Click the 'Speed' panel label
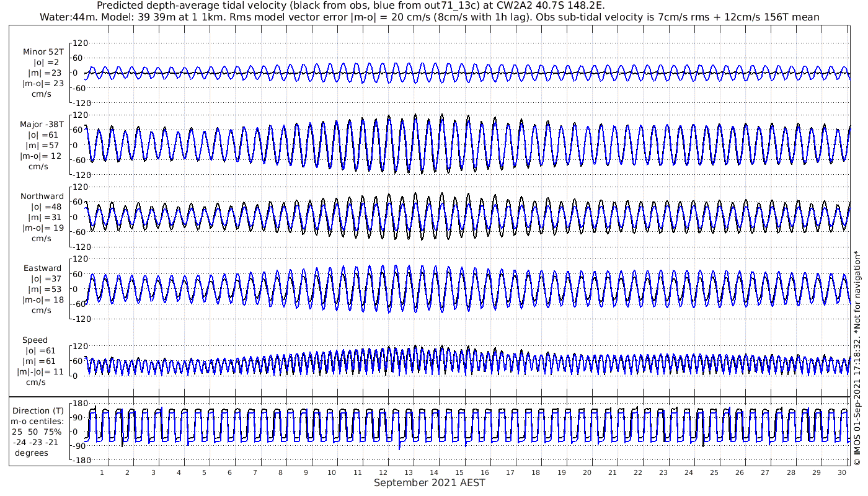 click(x=35, y=340)
